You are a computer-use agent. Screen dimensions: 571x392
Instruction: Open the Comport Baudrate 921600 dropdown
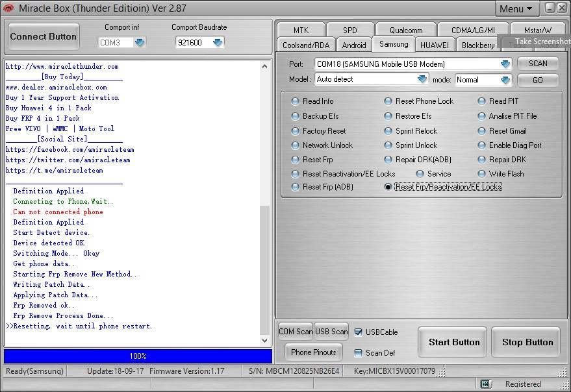click(x=218, y=43)
